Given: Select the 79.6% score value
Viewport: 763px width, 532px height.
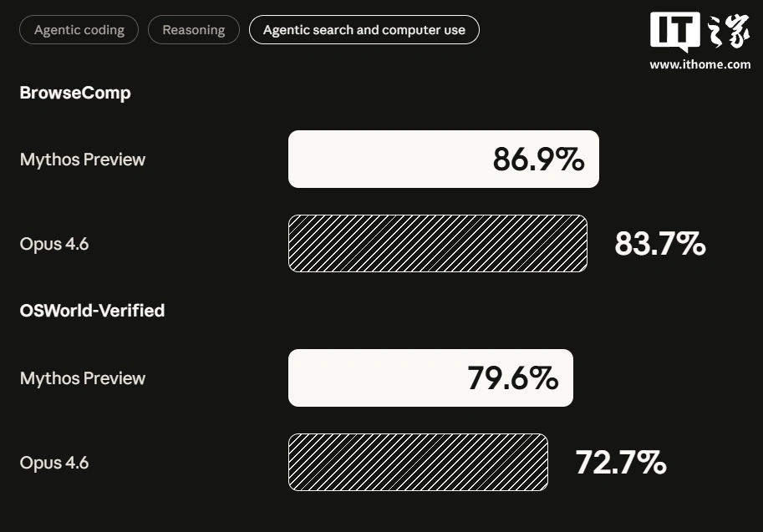Looking at the screenshot, I should pos(512,378).
